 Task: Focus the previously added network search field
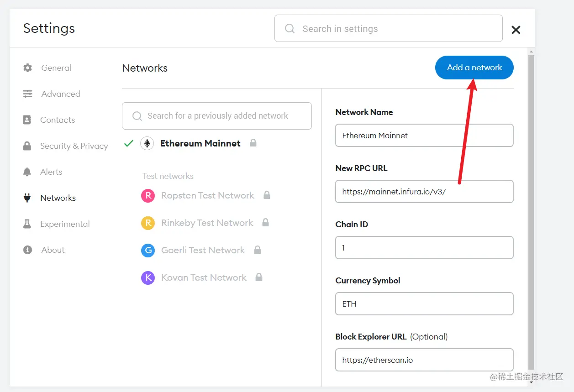click(x=217, y=116)
